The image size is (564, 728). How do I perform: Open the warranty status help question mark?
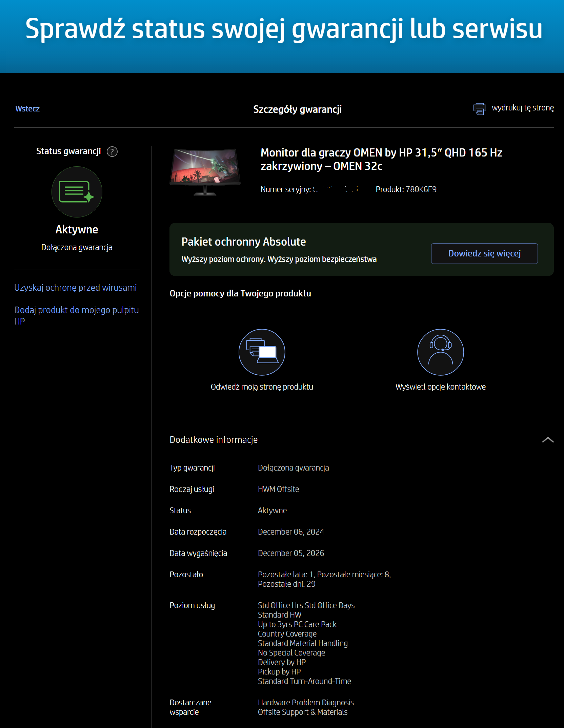click(112, 151)
